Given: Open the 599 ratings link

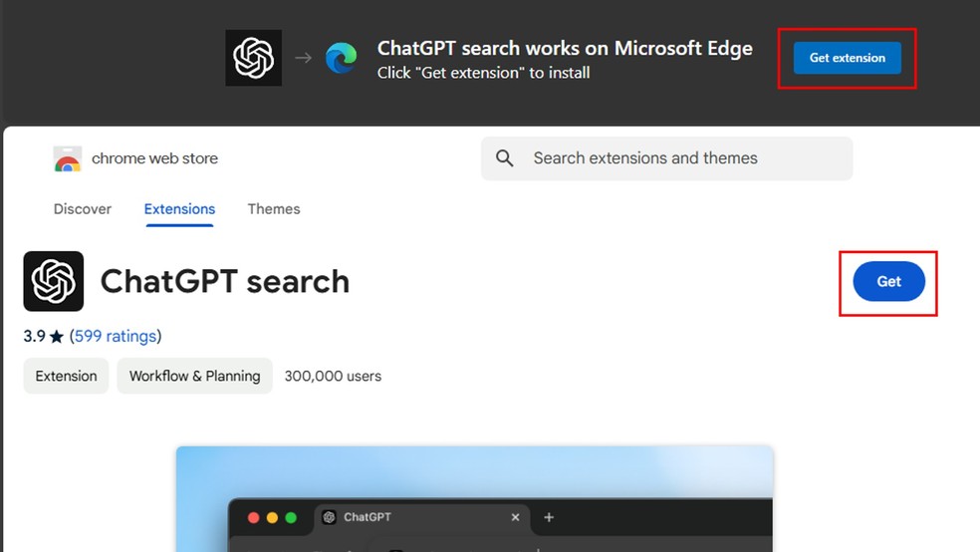Looking at the screenshot, I should point(116,337).
